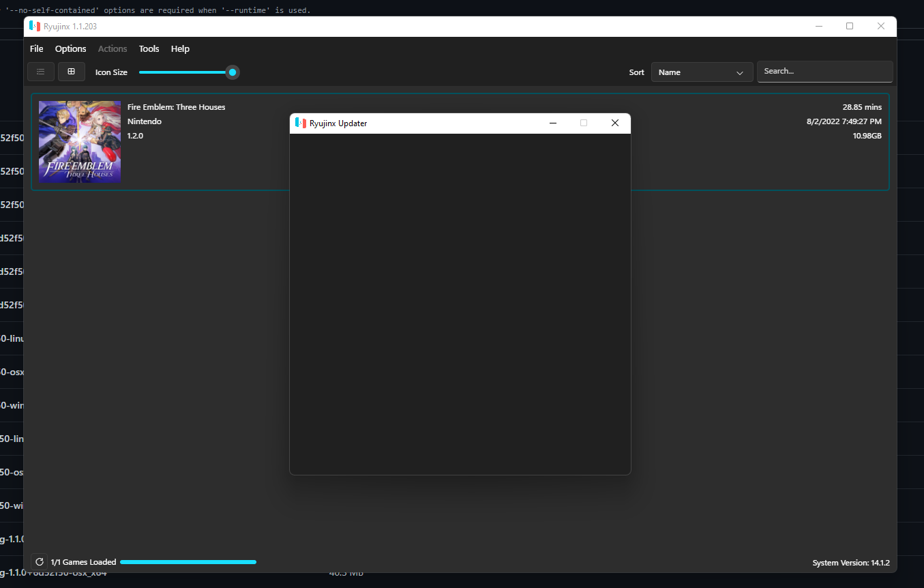
Task: Click the 1/1 Games Loaded status text
Action: pyautogui.click(x=83, y=562)
